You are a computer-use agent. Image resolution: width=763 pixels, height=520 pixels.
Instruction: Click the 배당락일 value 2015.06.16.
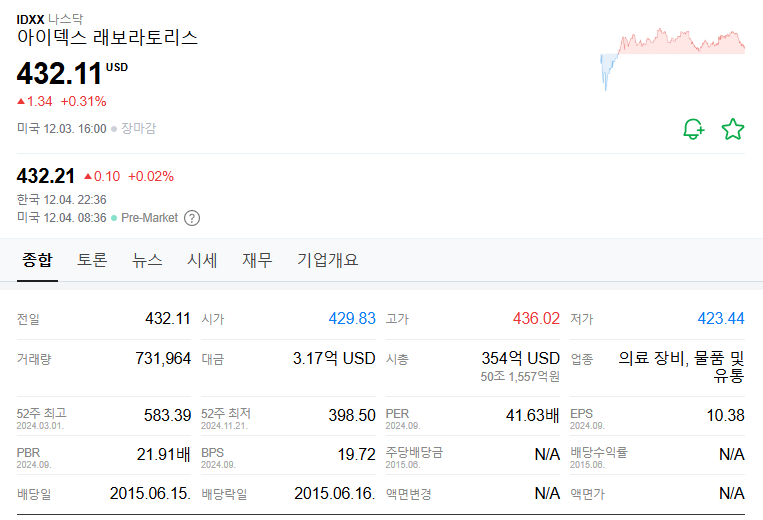335,493
